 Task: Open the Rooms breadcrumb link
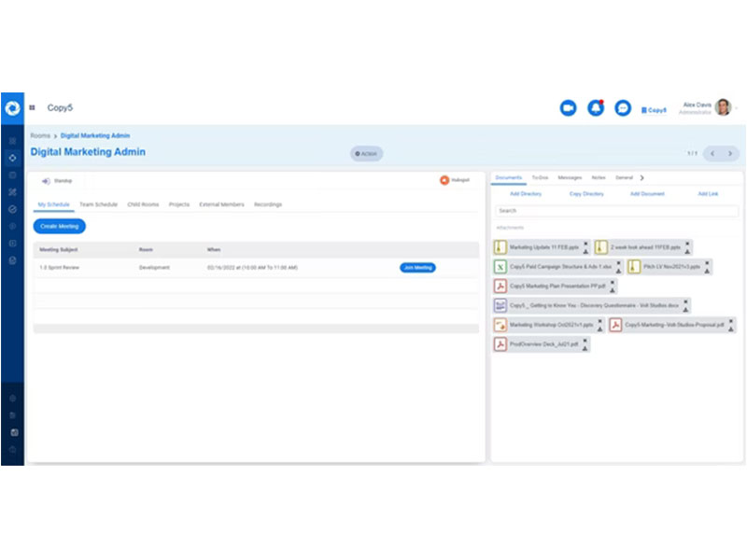tap(38, 135)
